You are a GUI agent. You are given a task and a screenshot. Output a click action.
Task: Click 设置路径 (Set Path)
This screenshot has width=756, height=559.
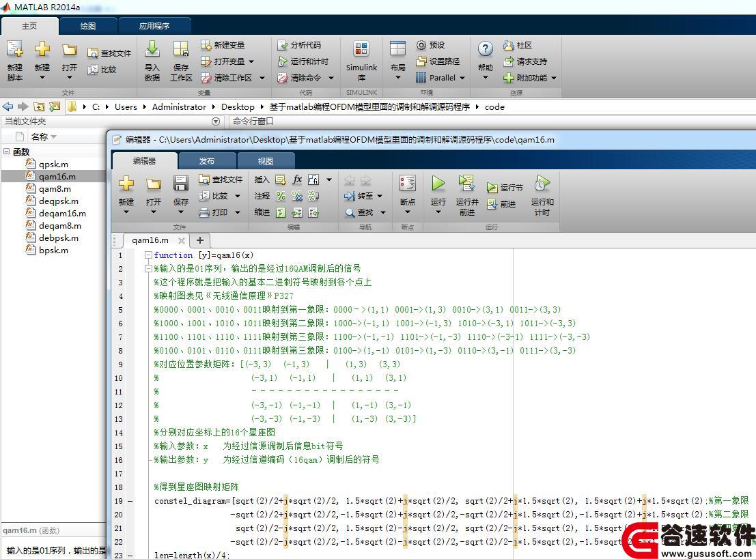tap(438, 61)
